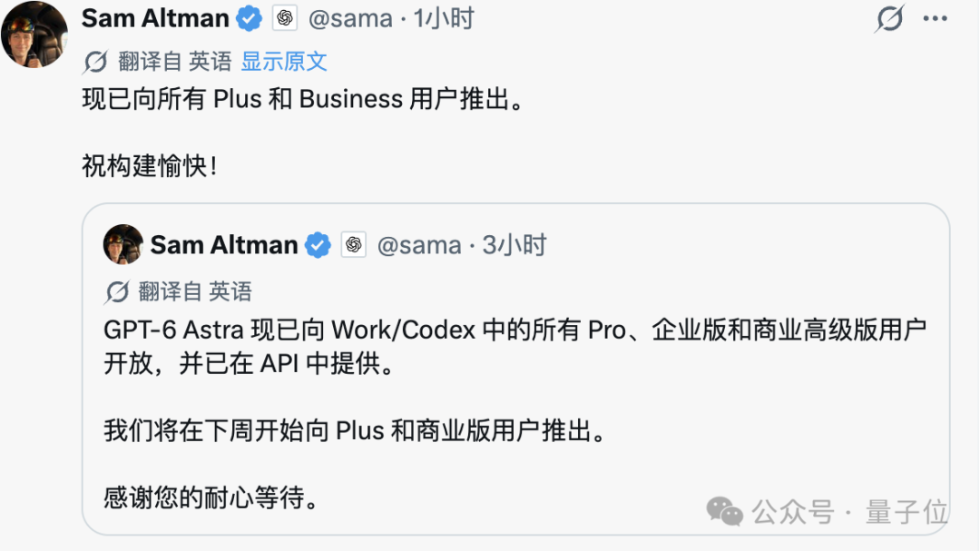Click 显示原文 to show original text

click(284, 62)
